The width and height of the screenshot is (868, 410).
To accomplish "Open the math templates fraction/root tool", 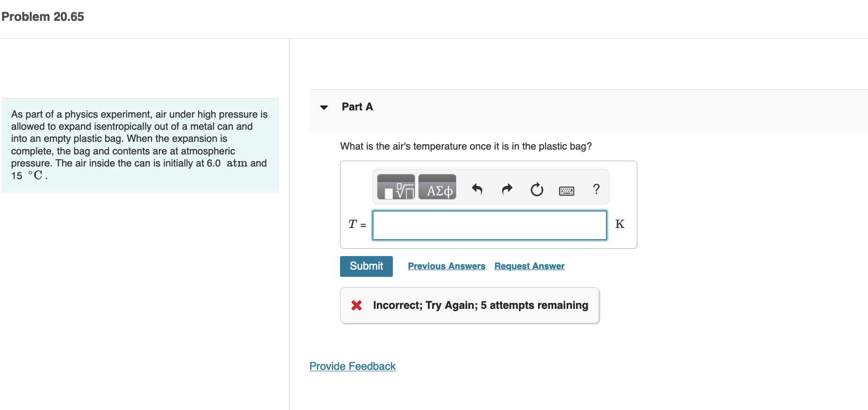I will coord(396,187).
